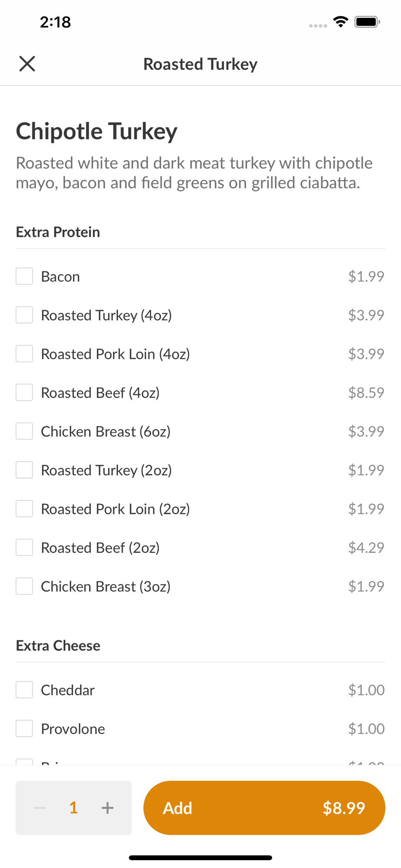Viewport: 401px width, 868px height.
Task: Check the Bacon extra protein box
Action: [x=24, y=276]
